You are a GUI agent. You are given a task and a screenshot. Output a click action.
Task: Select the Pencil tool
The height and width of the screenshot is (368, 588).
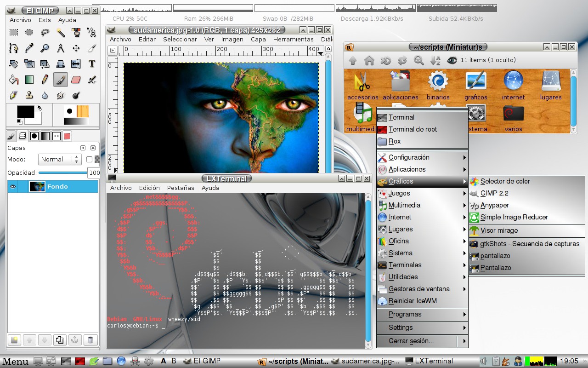pos(45,79)
